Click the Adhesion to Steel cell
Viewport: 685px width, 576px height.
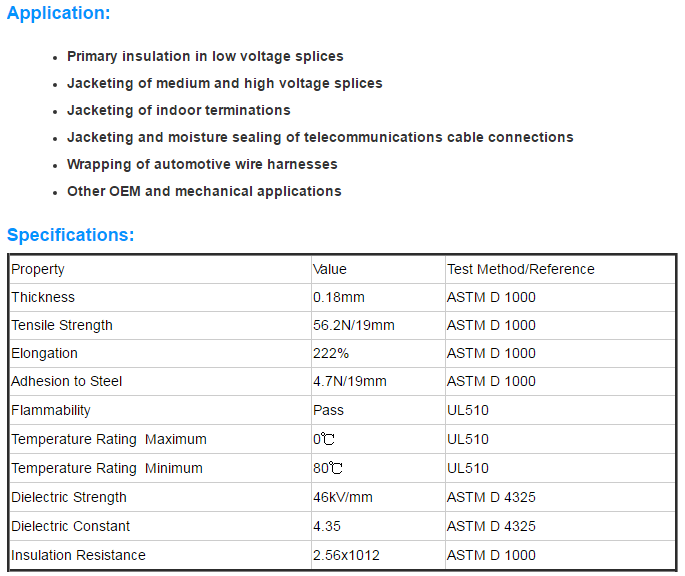tap(160, 382)
